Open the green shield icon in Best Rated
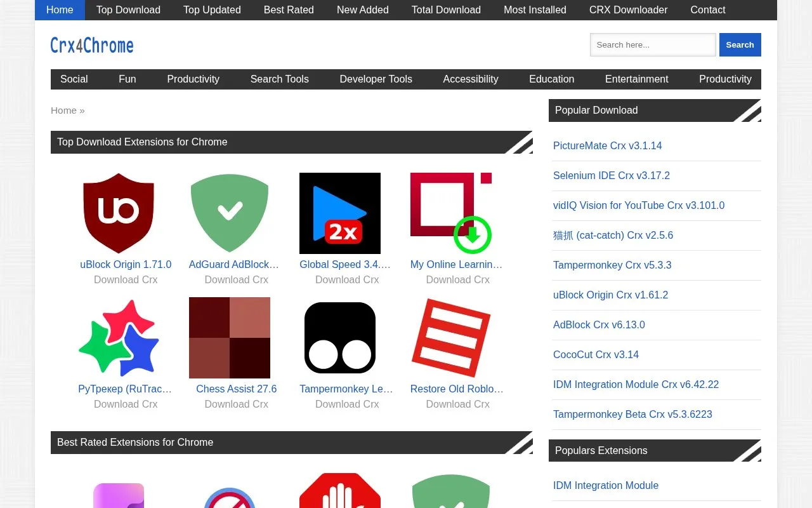 point(451,491)
